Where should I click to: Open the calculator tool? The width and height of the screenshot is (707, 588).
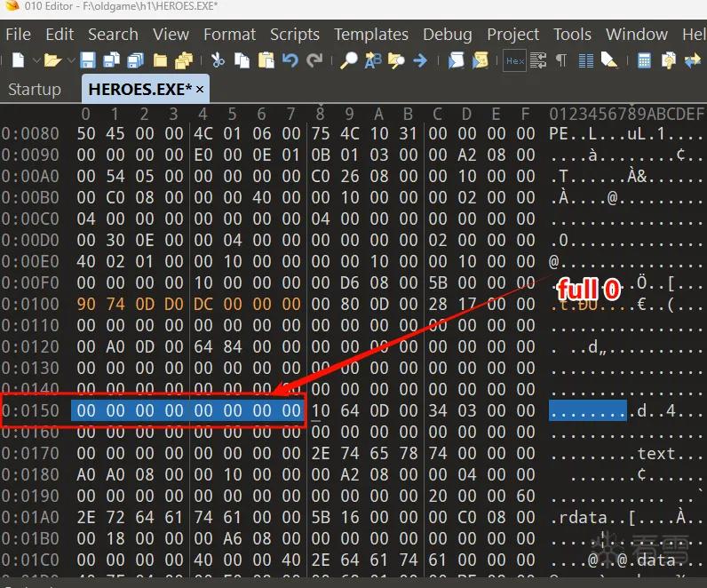tap(644, 60)
